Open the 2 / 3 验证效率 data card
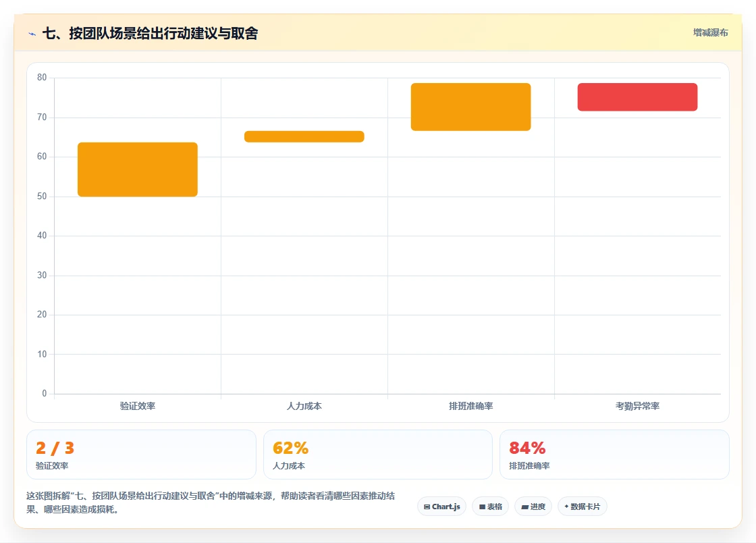The image size is (756, 543). tap(141, 455)
